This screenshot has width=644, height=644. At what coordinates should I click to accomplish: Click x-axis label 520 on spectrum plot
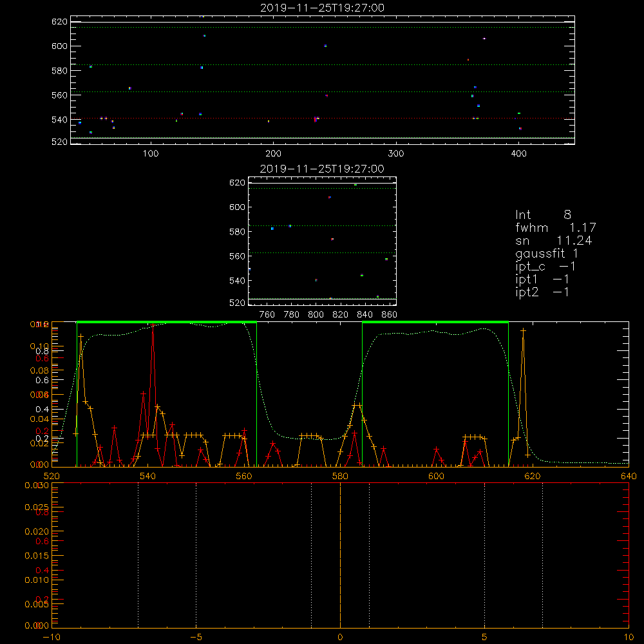[x=52, y=477]
